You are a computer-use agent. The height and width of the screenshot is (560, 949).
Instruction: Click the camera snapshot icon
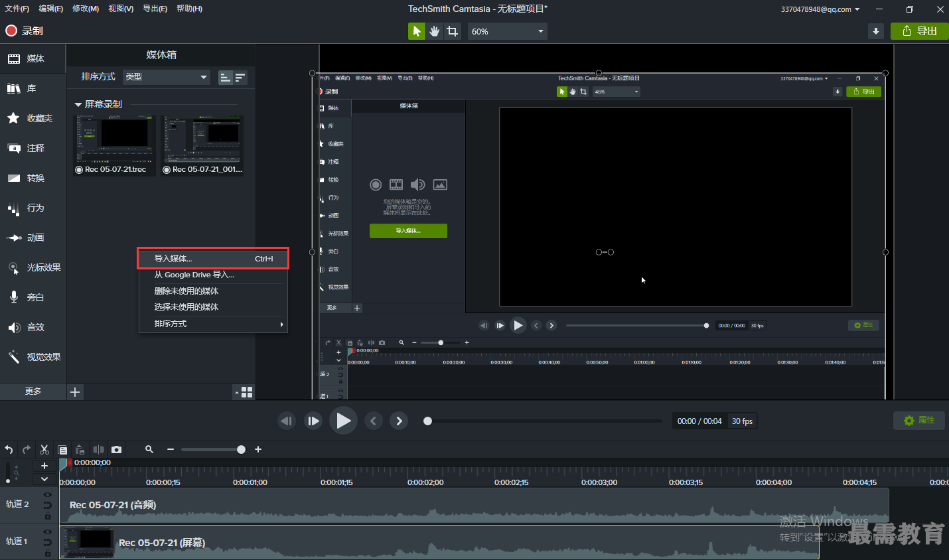[116, 450]
